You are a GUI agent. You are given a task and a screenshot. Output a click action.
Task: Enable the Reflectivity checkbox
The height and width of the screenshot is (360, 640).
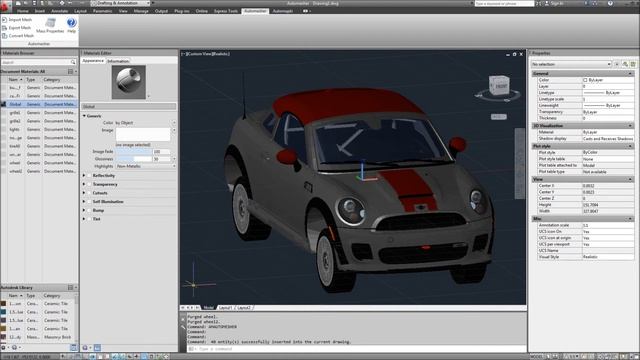point(89,176)
